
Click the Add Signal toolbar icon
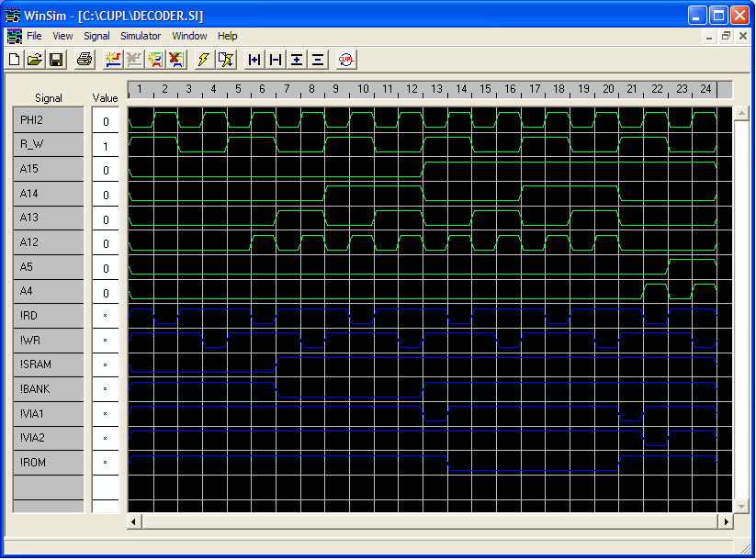click(113, 60)
